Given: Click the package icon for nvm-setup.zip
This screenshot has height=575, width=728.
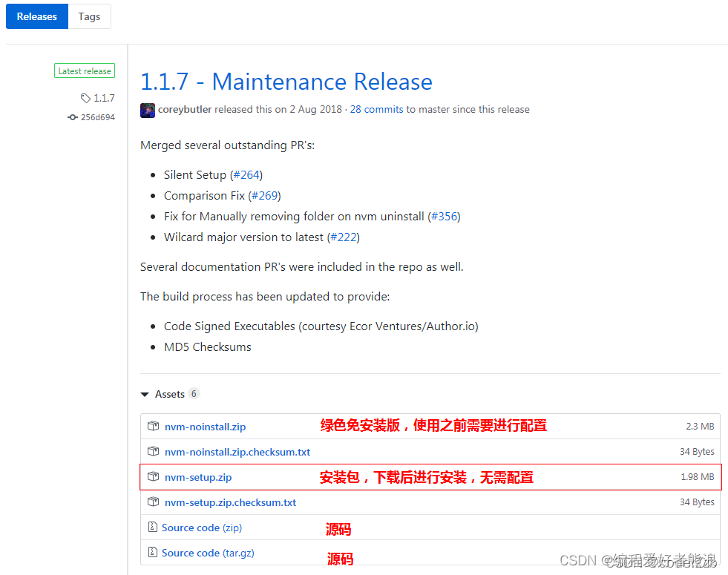Looking at the screenshot, I should [153, 476].
